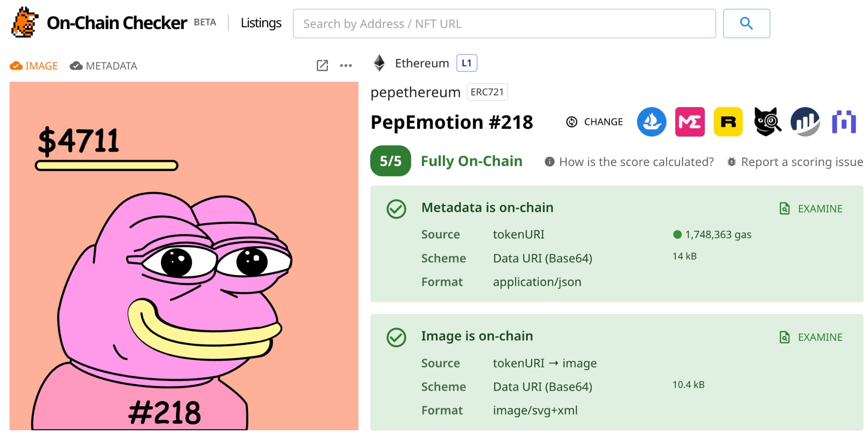Viewport: 868px width, 438px height.
Task: Examine the on-chain Metadata details
Action: click(x=811, y=209)
